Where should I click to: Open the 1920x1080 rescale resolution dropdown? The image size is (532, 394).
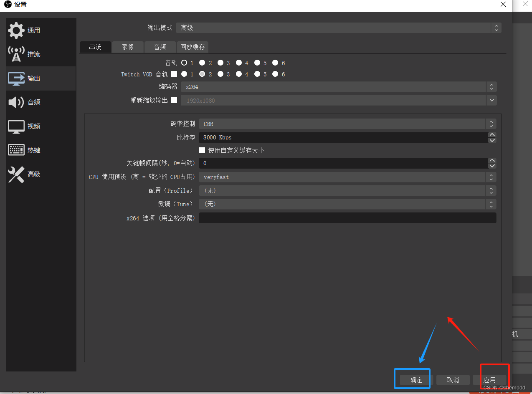[339, 101]
